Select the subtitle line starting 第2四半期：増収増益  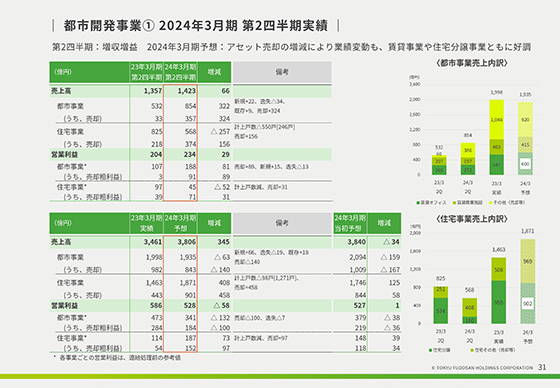coord(291,47)
